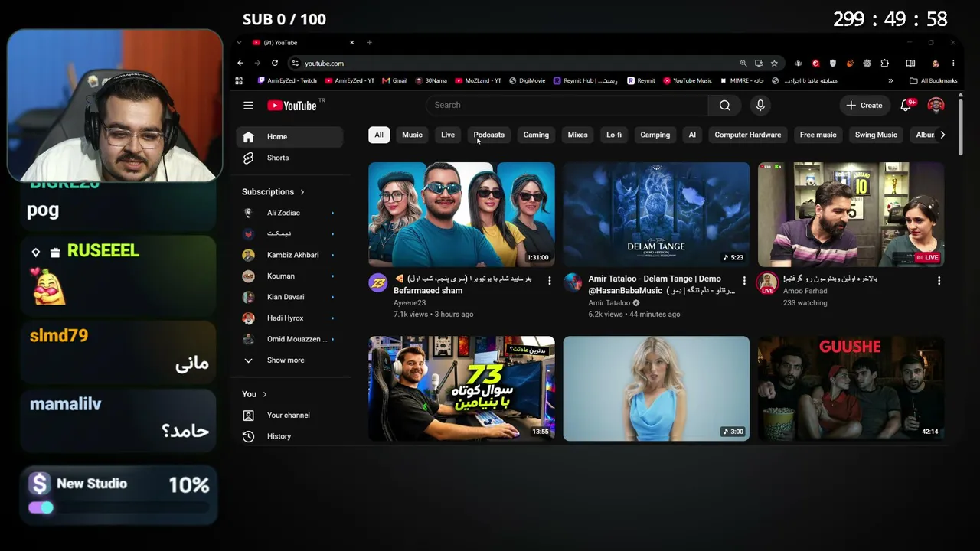Open the notifications bell
Image resolution: width=980 pixels, height=551 pixels.
(906, 106)
